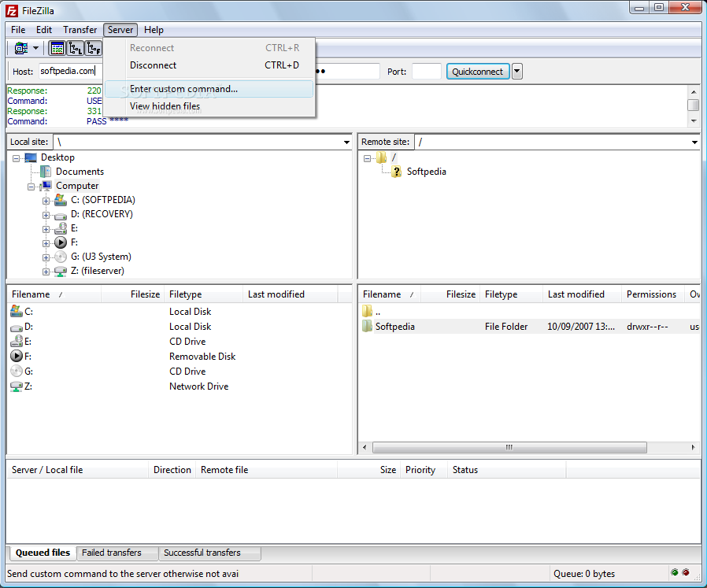Viewport: 707px width, 588px height.
Task: Click the remote root folder icon
Action: point(382,157)
